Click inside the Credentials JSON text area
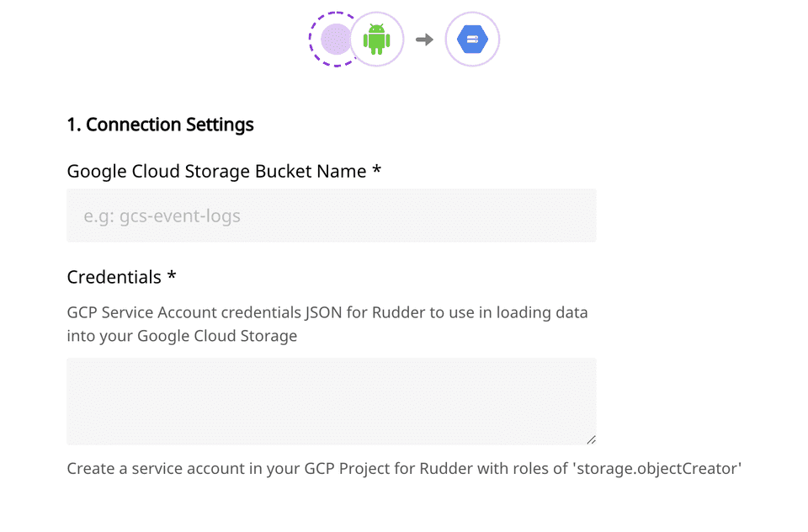The width and height of the screenshot is (808, 532). (331, 401)
